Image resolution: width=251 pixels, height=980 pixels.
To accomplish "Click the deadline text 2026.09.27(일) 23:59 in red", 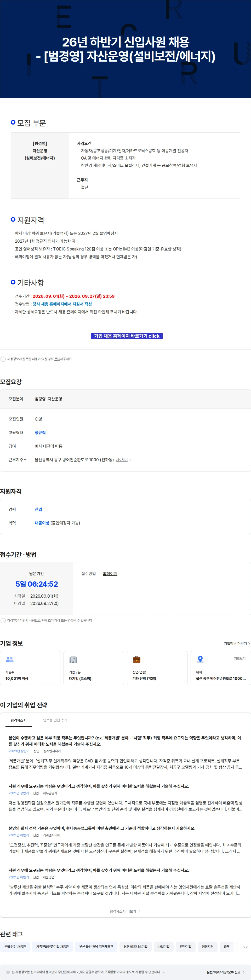I will [x=92, y=296].
